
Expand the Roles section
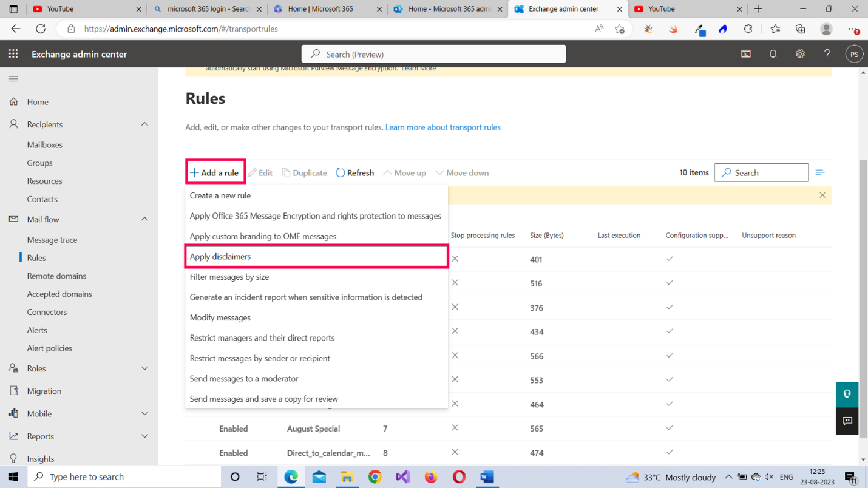click(144, 368)
